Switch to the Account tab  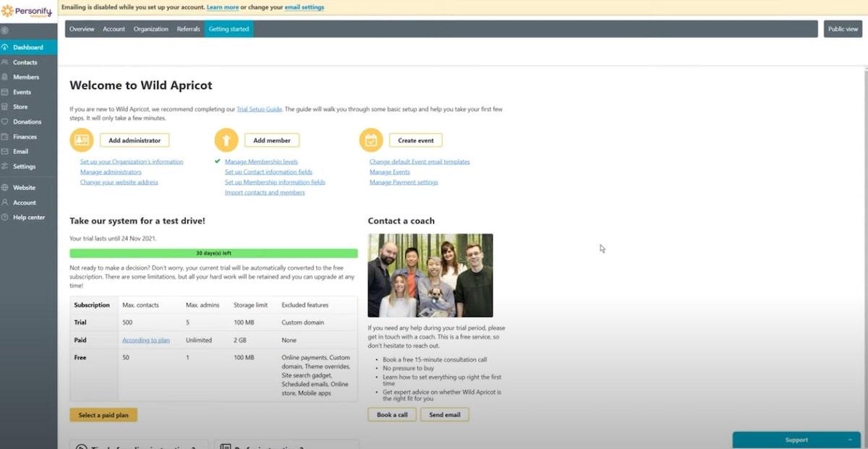(114, 29)
